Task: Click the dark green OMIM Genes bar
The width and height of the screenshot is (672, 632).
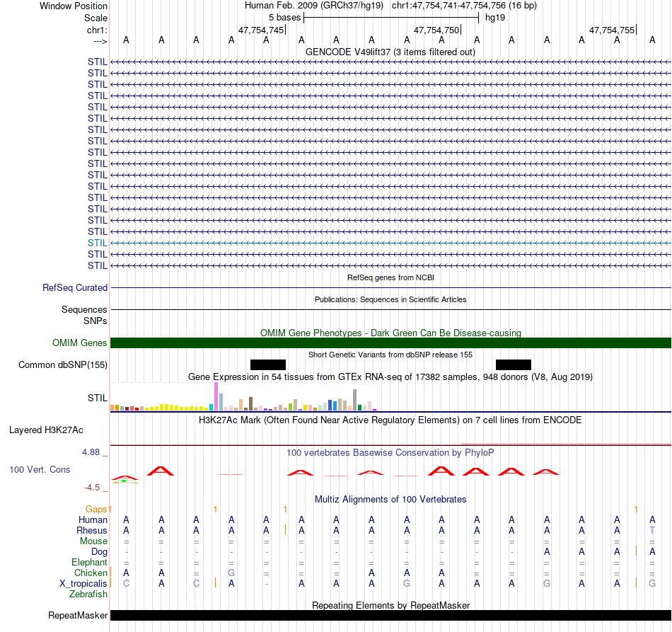Action: pos(390,343)
